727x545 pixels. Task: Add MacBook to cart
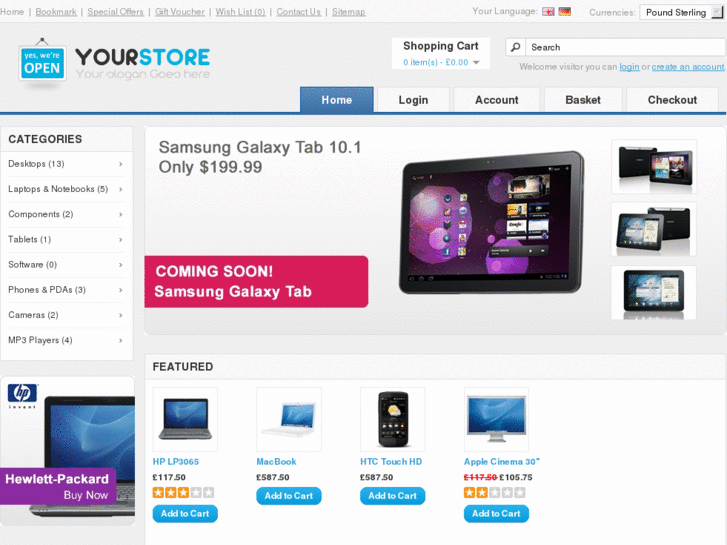pyautogui.click(x=288, y=496)
